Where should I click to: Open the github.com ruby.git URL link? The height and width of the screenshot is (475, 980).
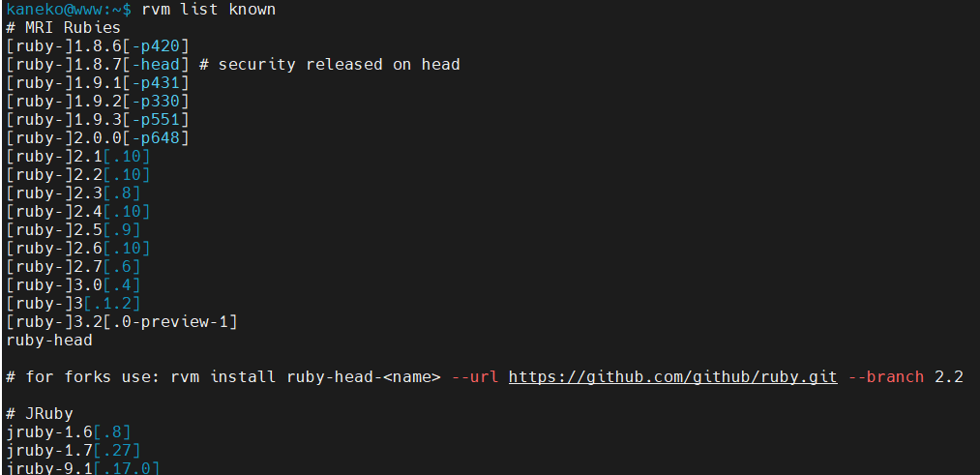coord(672,377)
